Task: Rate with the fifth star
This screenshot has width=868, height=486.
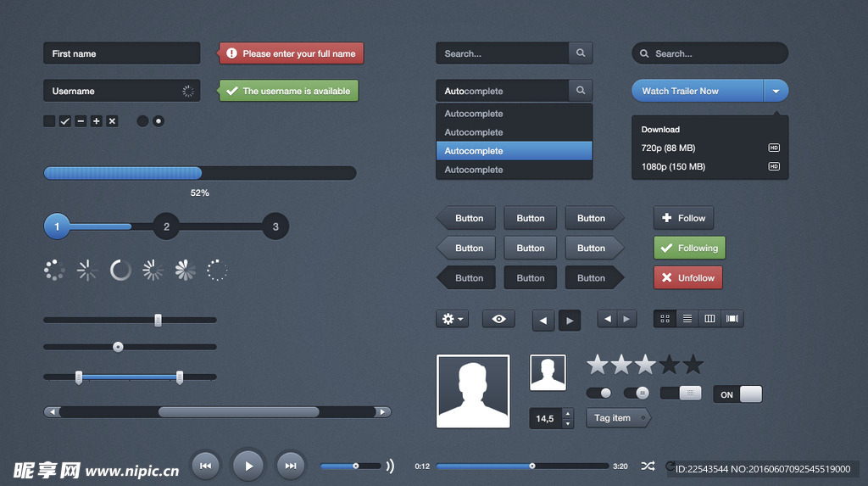Action: point(693,364)
